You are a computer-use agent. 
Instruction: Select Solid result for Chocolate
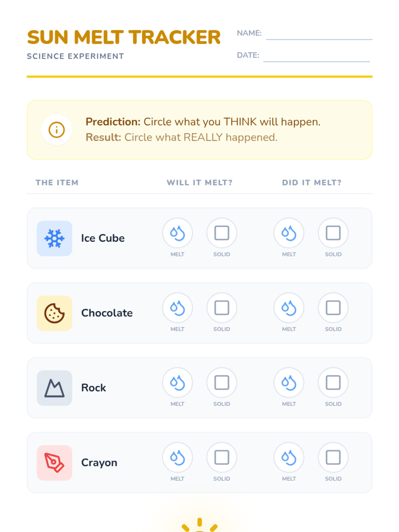click(x=333, y=308)
